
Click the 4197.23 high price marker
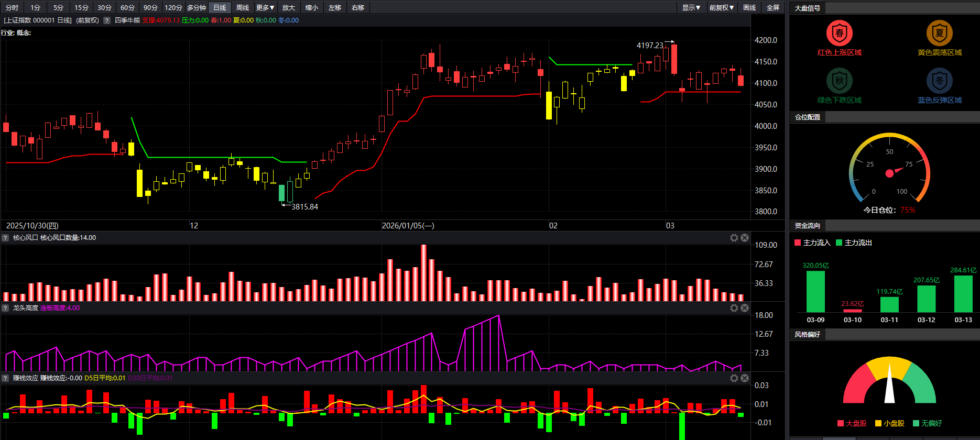(650, 46)
